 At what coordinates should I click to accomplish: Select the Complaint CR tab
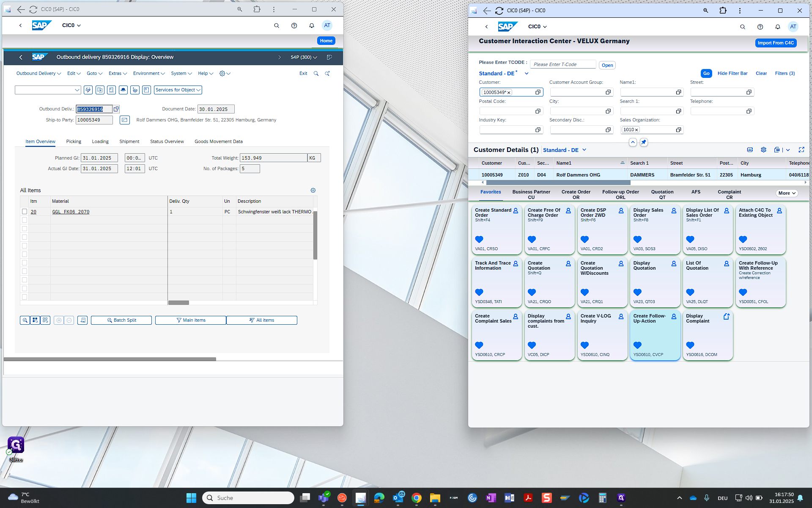point(729,194)
